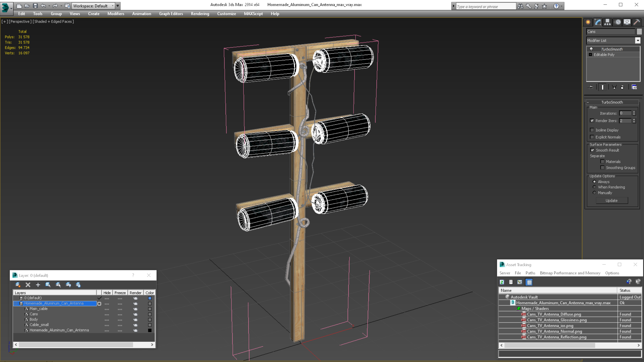Open the Workspace Default dropdown

(x=112, y=6)
